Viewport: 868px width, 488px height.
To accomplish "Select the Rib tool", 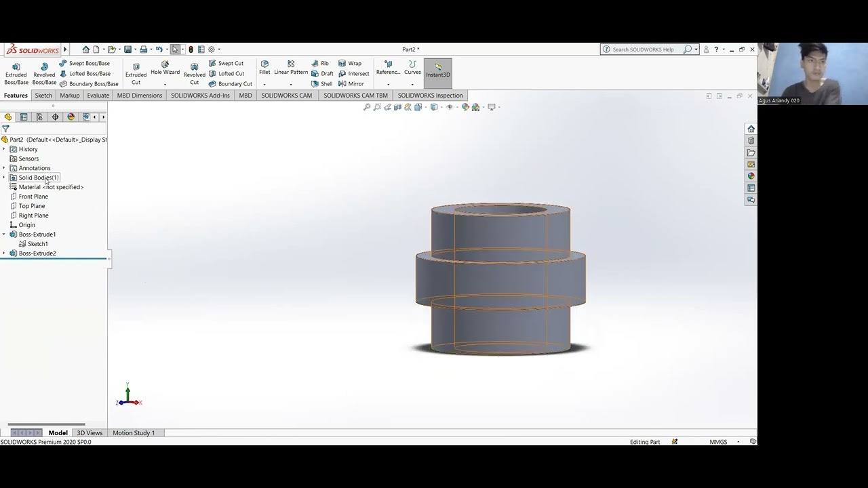I will pyautogui.click(x=320, y=63).
